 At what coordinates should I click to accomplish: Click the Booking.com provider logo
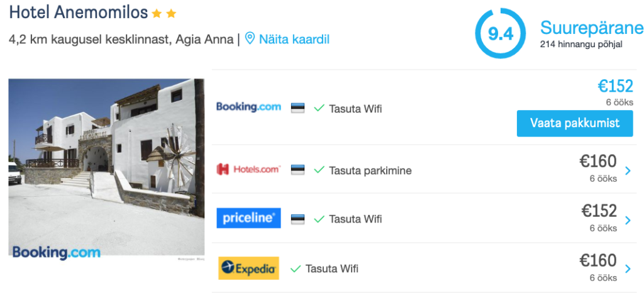(x=248, y=107)
